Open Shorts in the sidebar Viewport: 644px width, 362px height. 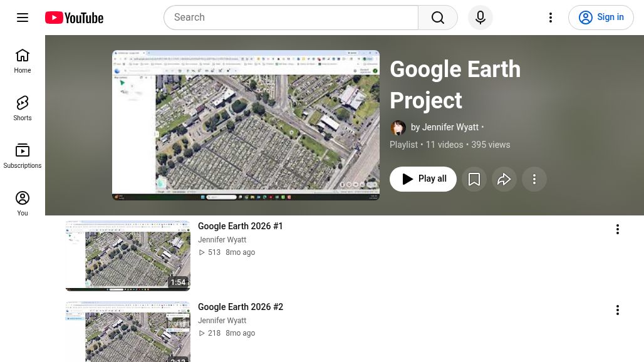(23, 109)
